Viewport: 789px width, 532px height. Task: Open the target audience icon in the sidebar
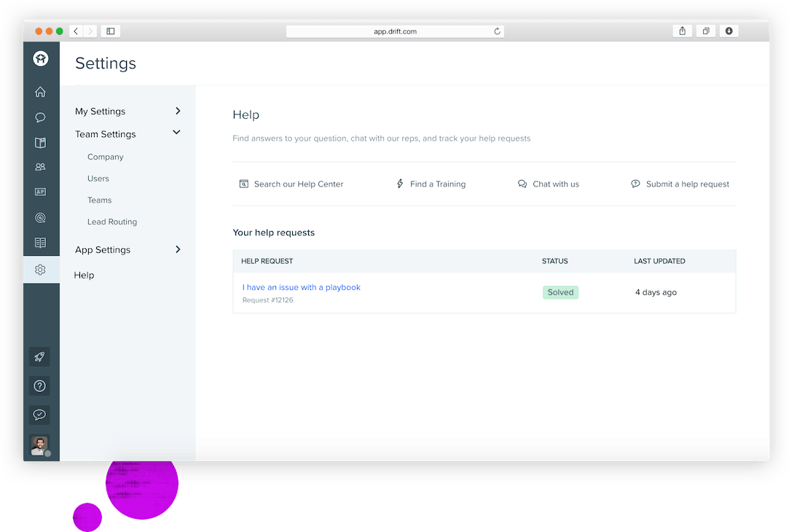click(x=40, y=217)
